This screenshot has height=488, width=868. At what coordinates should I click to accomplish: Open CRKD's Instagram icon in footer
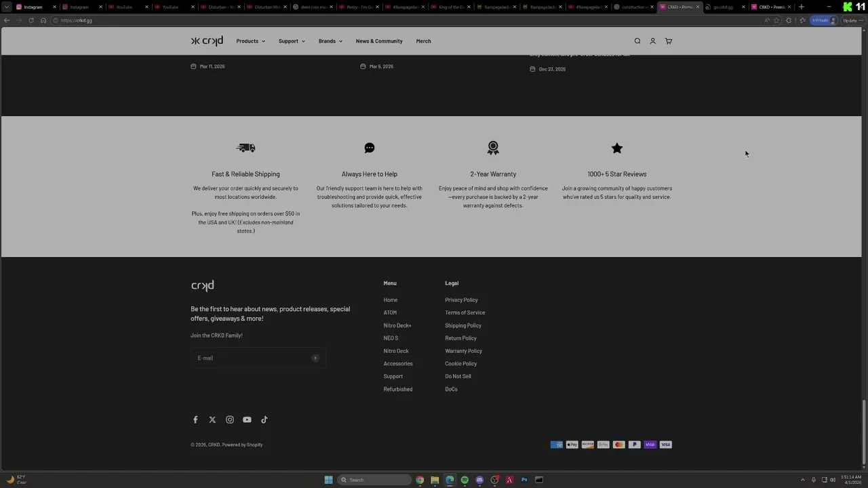click(230, 420)
